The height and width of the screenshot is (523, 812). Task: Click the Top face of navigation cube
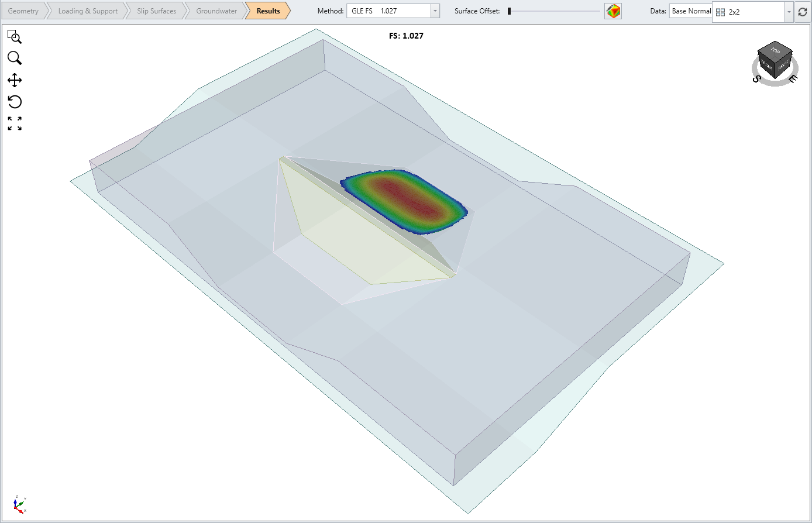(775, 51)
